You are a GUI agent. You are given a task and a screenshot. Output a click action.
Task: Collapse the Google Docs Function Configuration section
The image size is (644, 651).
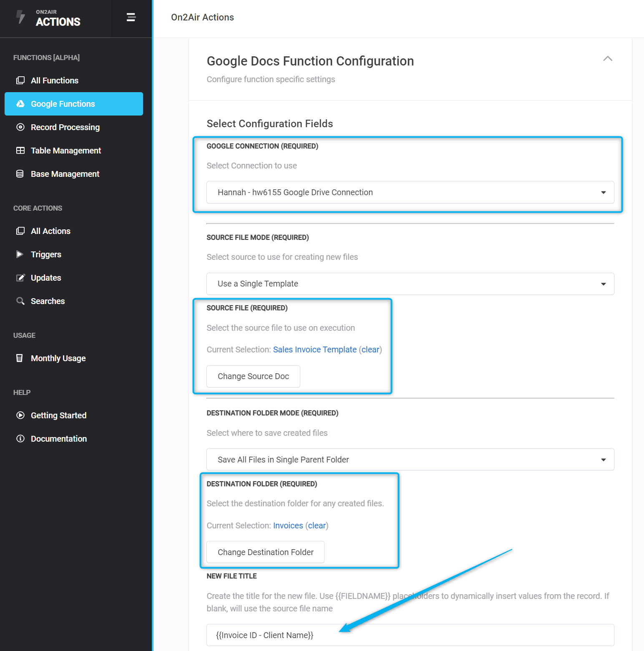pos(608,59)
